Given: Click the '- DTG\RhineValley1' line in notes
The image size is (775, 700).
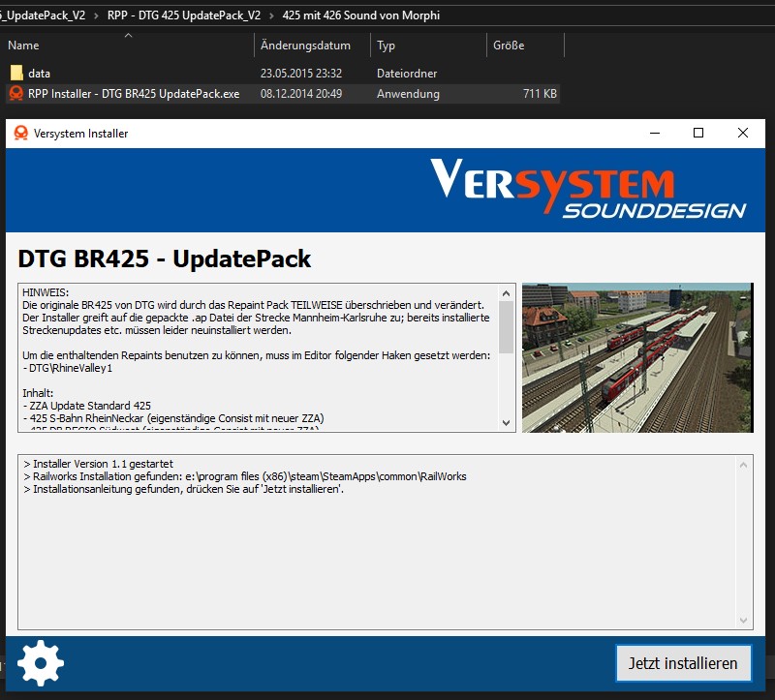Looking at the screenshot, I should click(67, 368).
